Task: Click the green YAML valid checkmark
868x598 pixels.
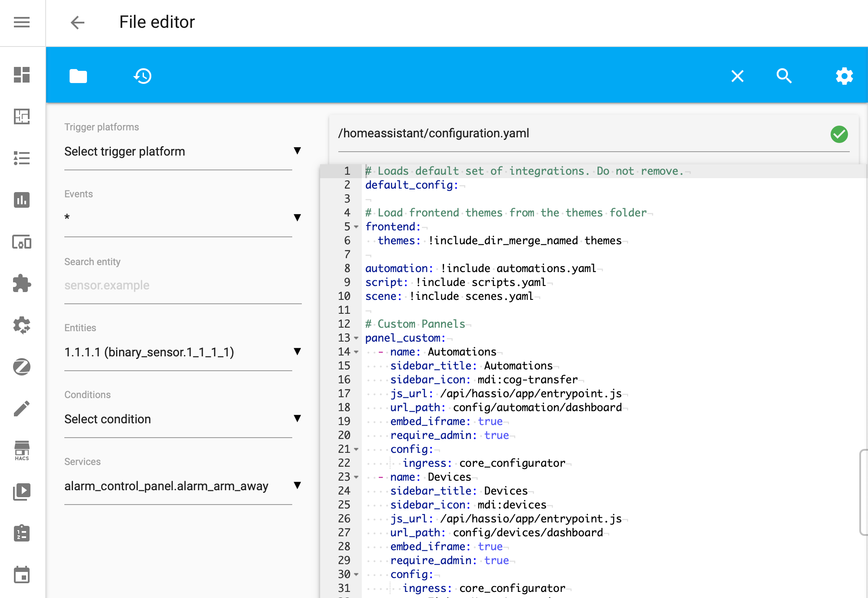Action: (x=839, y=134)
